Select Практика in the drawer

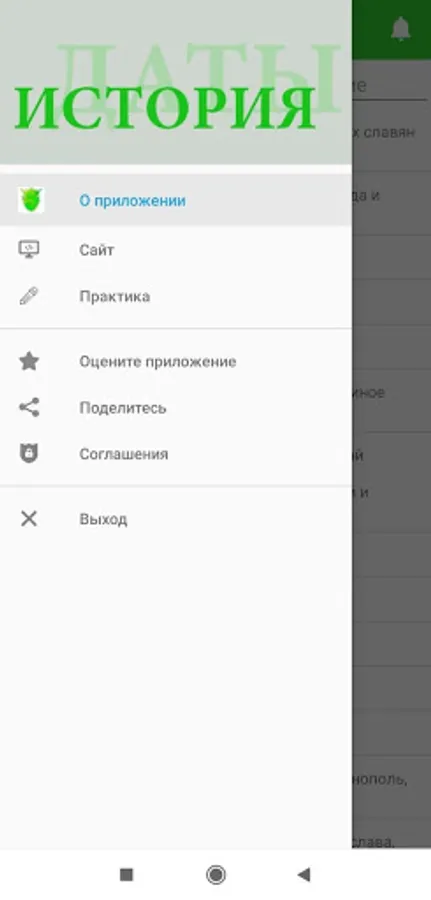click(176, 296)
